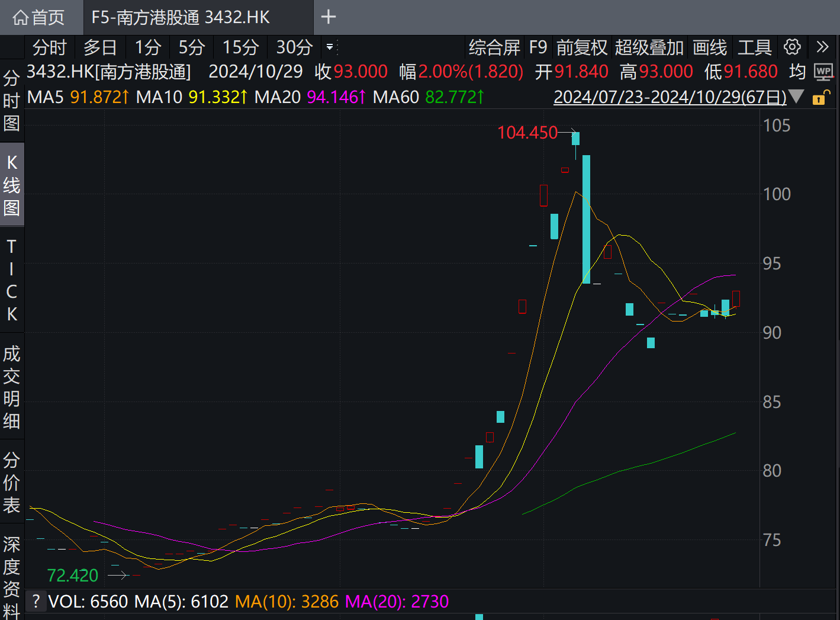840x620 pixels.
Task: Open the settings gear icon
Action: 792,47
